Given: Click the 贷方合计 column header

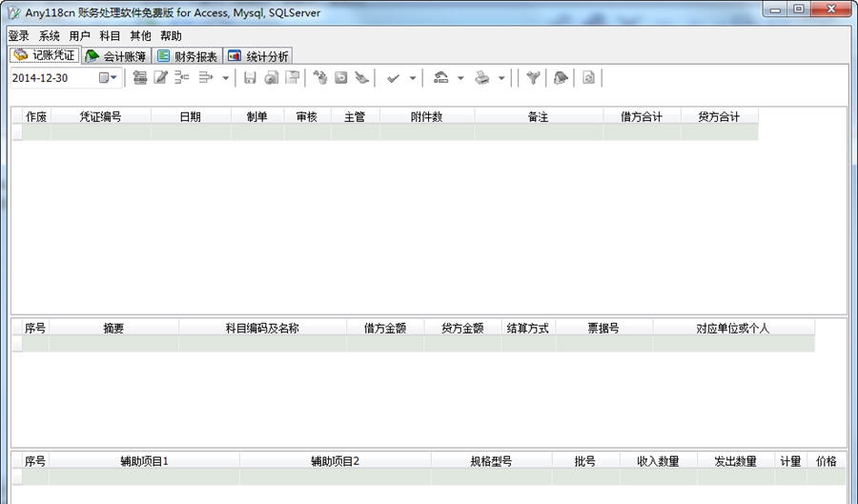Looking at the screenshot, I should tap(719, 116).
